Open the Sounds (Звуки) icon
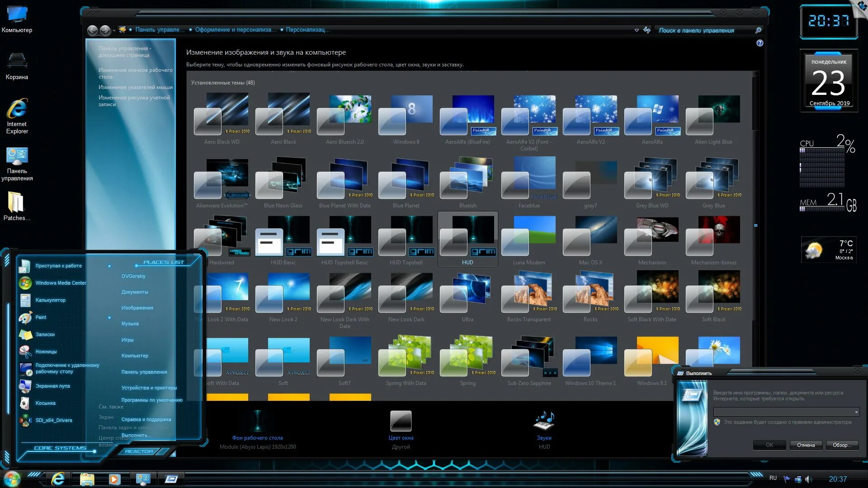The height and width of the screenshot is (488, 868). [544, 421]
